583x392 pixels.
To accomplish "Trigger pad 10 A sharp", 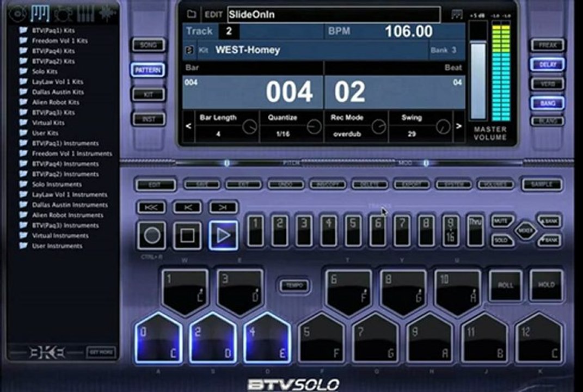I will 458,292.
